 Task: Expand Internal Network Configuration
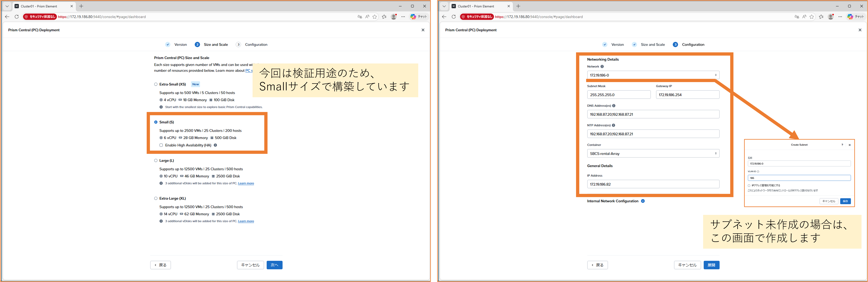(x=643, y=201)
